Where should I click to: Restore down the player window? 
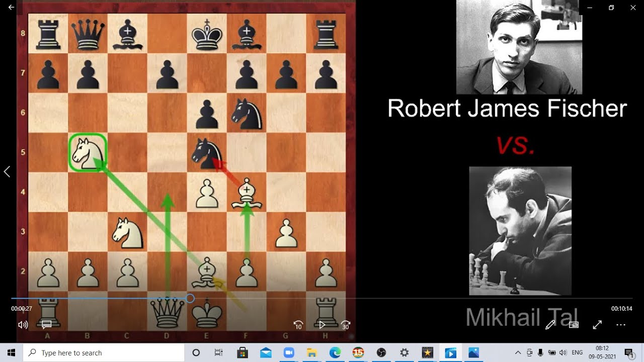611,8
